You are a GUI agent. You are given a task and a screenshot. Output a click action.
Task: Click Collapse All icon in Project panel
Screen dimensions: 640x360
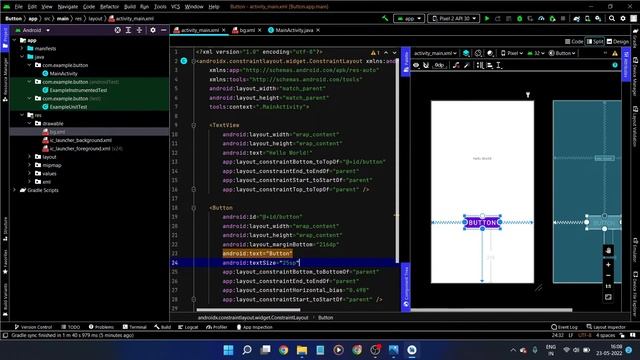pos(139,30)
